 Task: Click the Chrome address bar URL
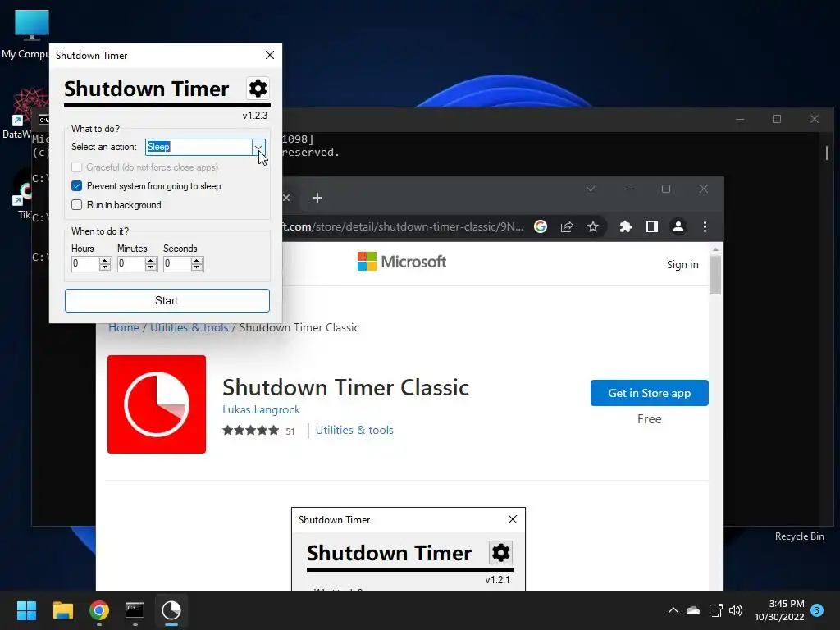pyautogui.click(x=404, y=226)
